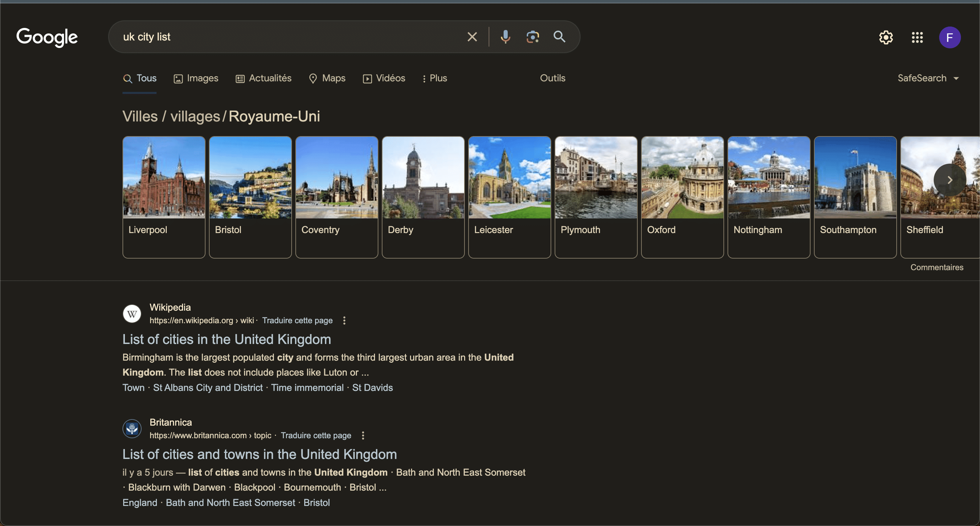The width and height of the screenshot is (980, 526).
Task: Open the settings gear icon
Action: tap(886, 37)
